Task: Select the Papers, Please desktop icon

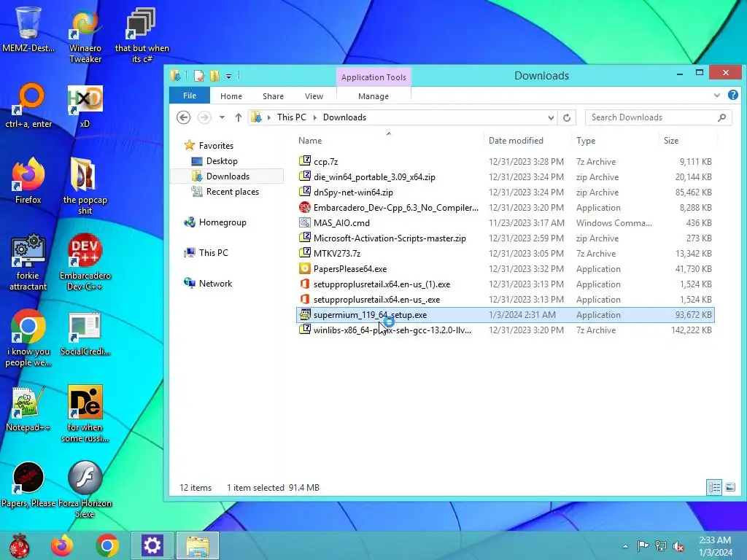Action: (28, 484)
